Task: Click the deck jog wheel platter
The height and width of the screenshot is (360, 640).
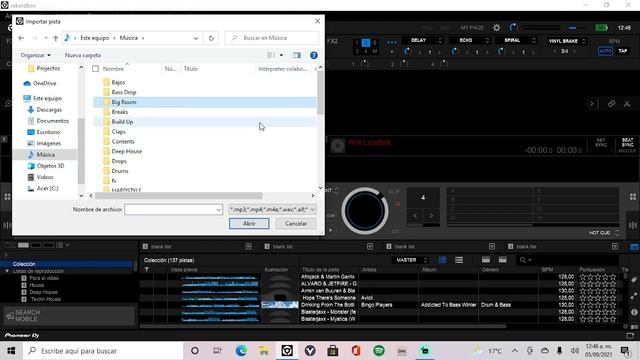Action: pos(364,211)
